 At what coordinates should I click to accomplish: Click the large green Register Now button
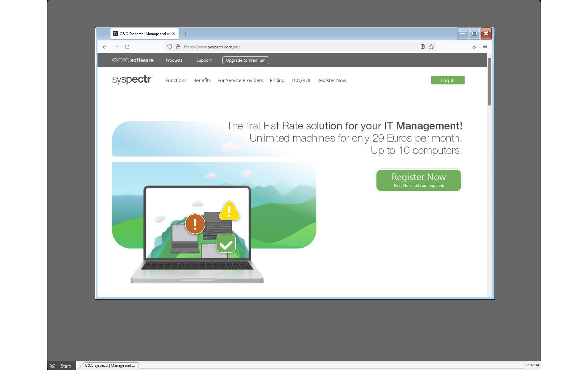[419, 180]
